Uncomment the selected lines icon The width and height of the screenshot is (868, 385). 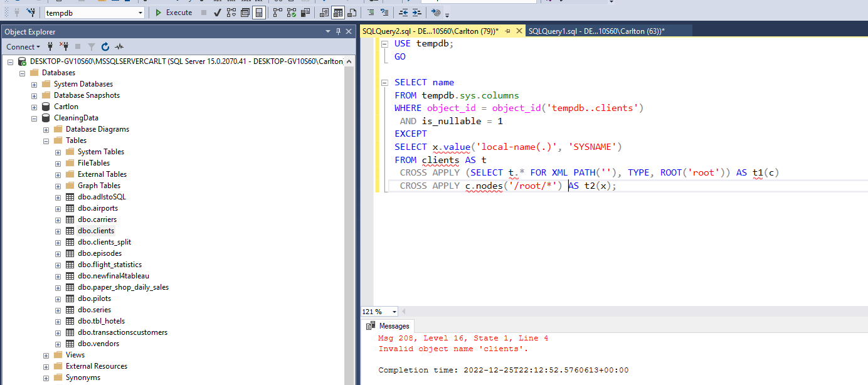coord(384,13)
